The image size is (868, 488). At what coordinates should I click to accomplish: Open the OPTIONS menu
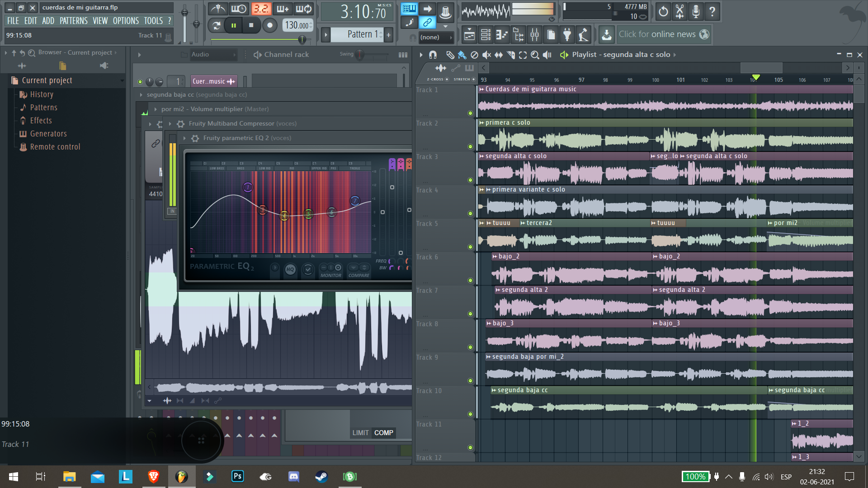pos(126,21)
